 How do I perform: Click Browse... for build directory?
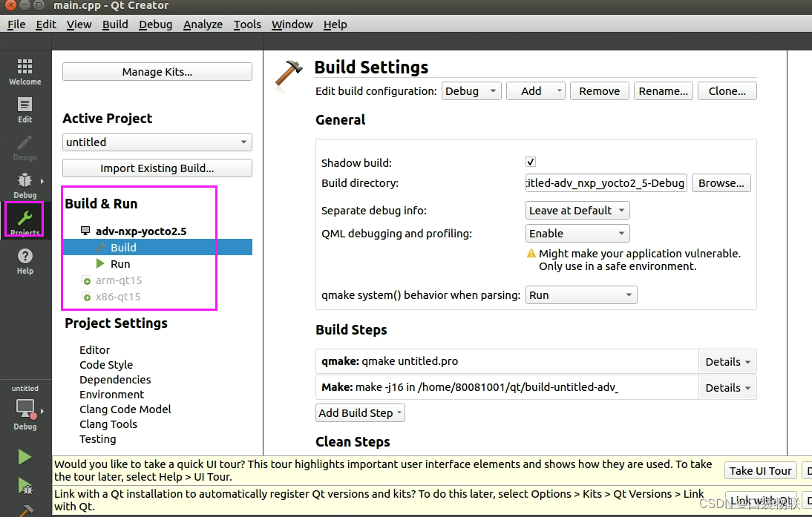click(721, 183)
